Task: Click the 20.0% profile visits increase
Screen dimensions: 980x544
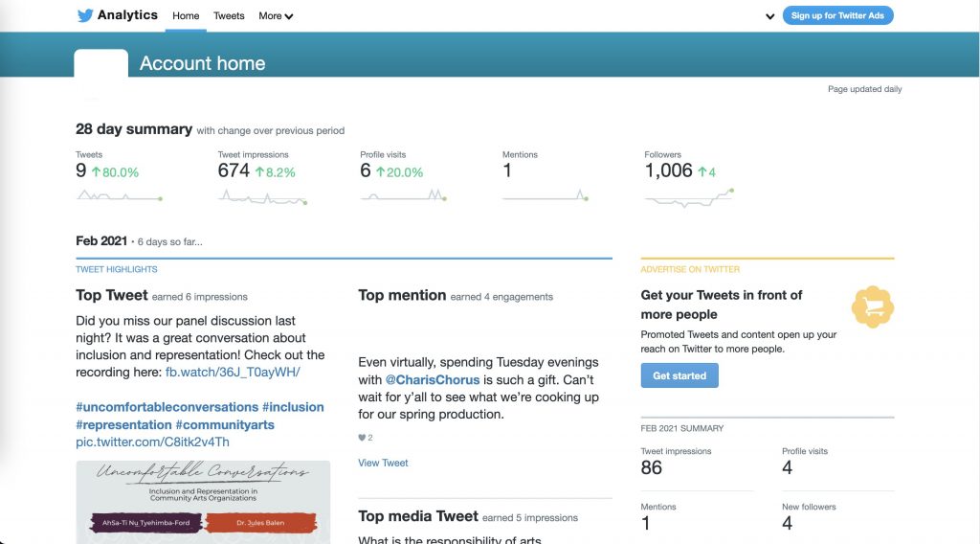Action: pos(399,172)
